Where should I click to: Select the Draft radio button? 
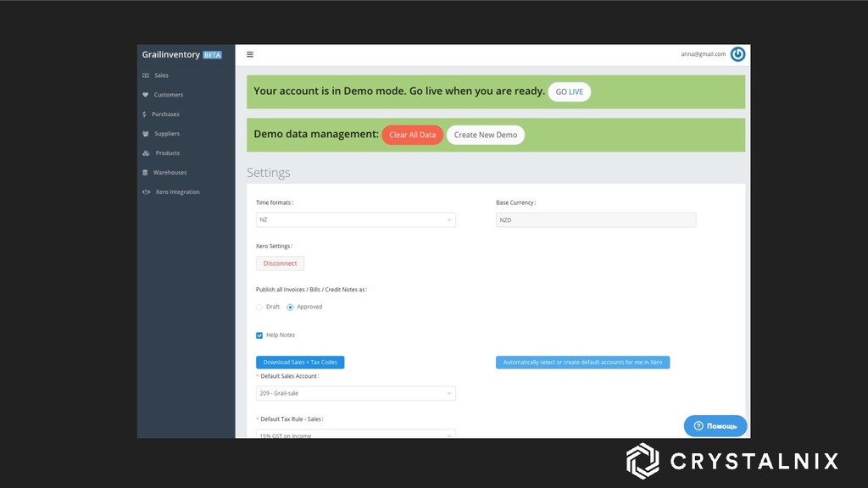click(x=259, y=307)
